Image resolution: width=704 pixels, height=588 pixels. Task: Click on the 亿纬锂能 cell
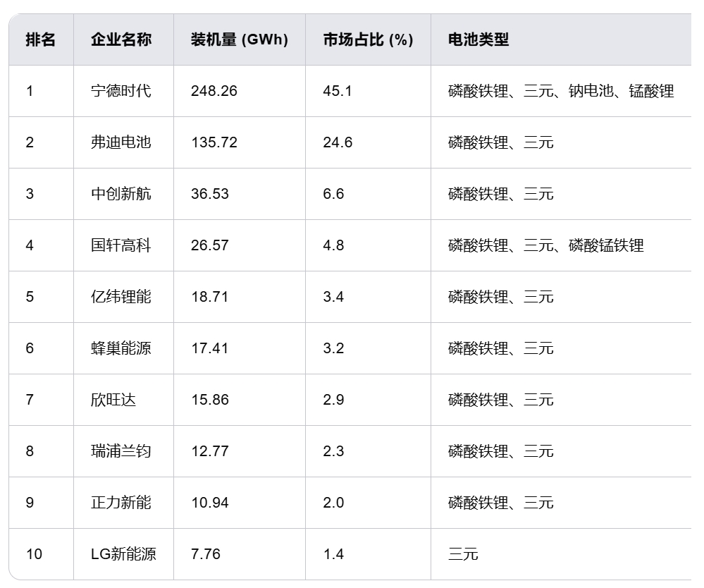click(x=121, y=297)
